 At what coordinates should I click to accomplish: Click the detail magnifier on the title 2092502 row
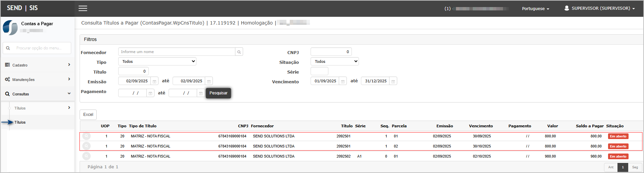coord(87,156)
